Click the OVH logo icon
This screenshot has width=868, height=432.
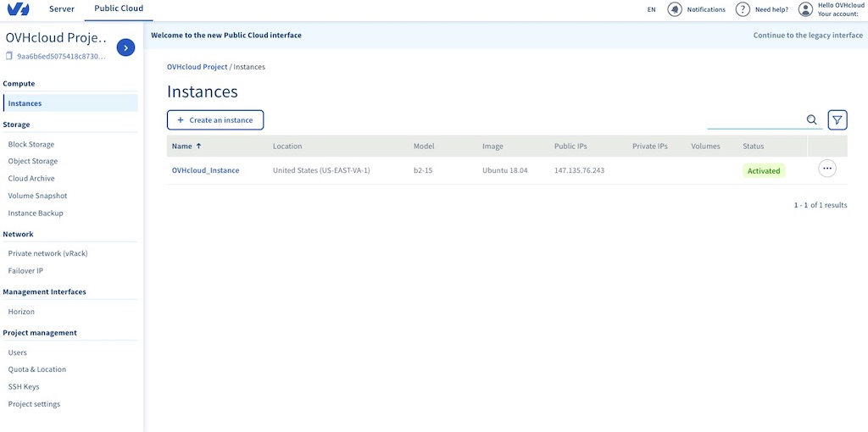tap(19, 9)
